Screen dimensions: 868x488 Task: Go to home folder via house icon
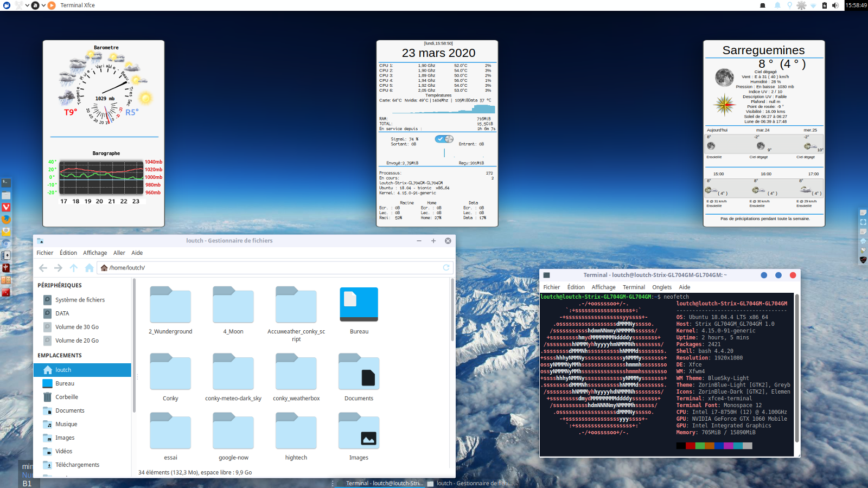(90, 267)
